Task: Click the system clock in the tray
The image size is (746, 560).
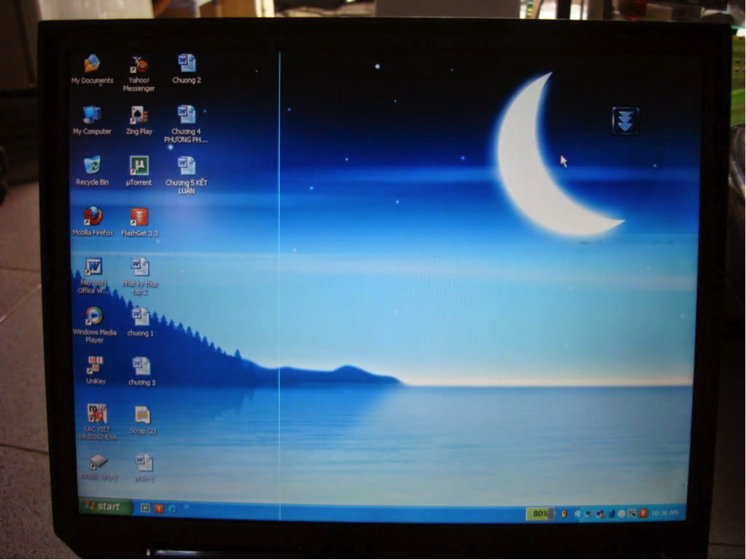Action: [664, 513]
